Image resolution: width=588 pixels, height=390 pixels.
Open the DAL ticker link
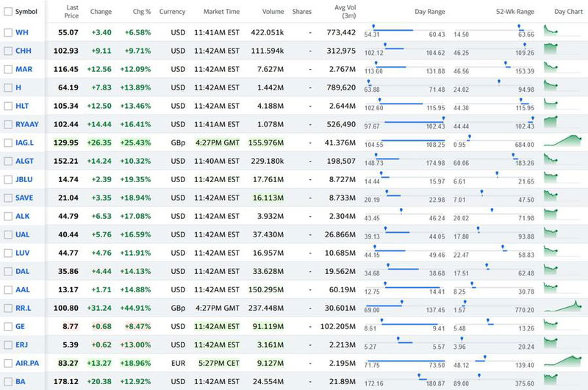22,271
